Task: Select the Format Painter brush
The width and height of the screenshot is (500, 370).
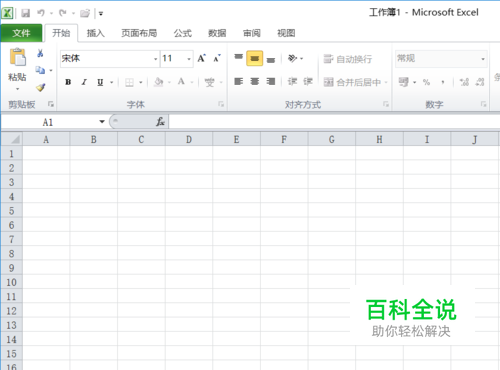Action: [41, 87]
